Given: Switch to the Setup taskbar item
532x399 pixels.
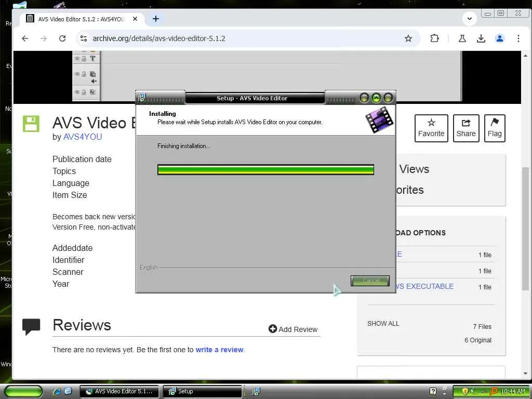Looking at the screenshot, I should pos(203,391).
